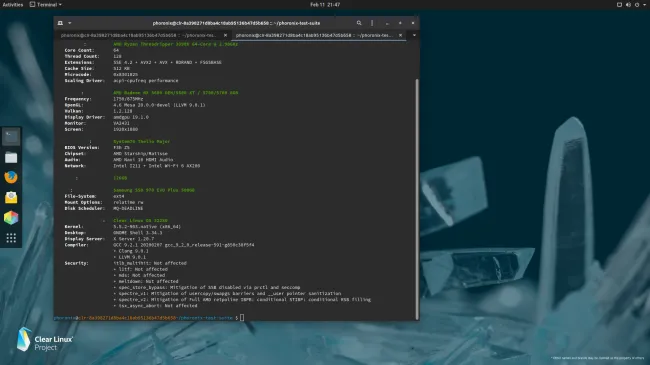The width and height of the screenshot is (650, 365).
Task: Click the 'Clear Linux OS' operating system line
Action: (141, 220)
